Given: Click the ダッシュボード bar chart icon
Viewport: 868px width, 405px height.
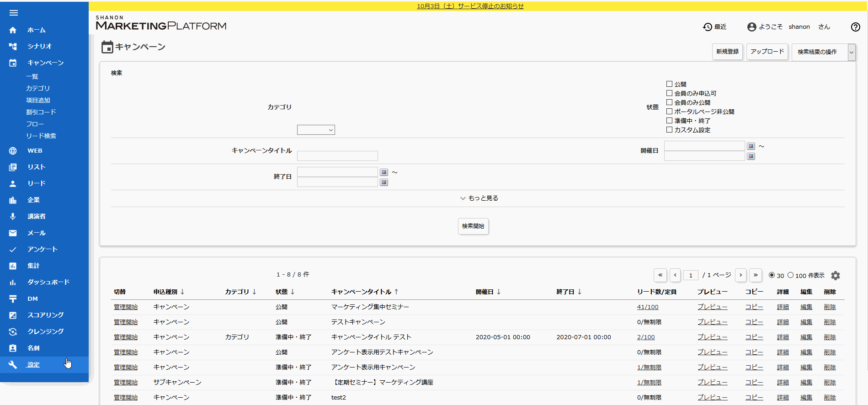Looking at the screenshot, I should point(13,282).
